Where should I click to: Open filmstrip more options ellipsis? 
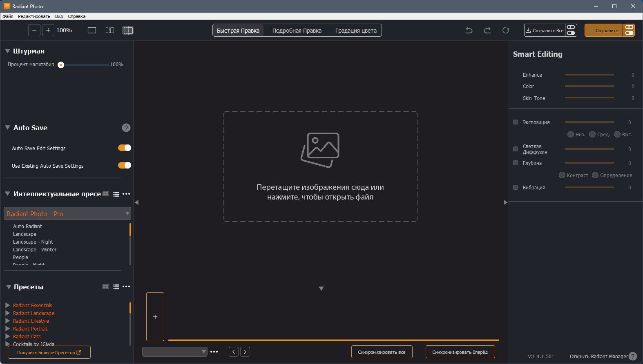[214, 352]
